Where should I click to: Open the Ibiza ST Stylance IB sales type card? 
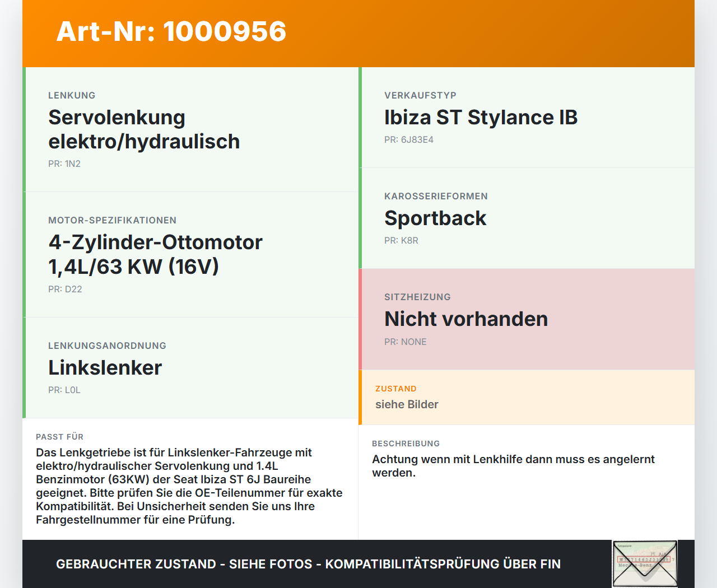[527, 118]
